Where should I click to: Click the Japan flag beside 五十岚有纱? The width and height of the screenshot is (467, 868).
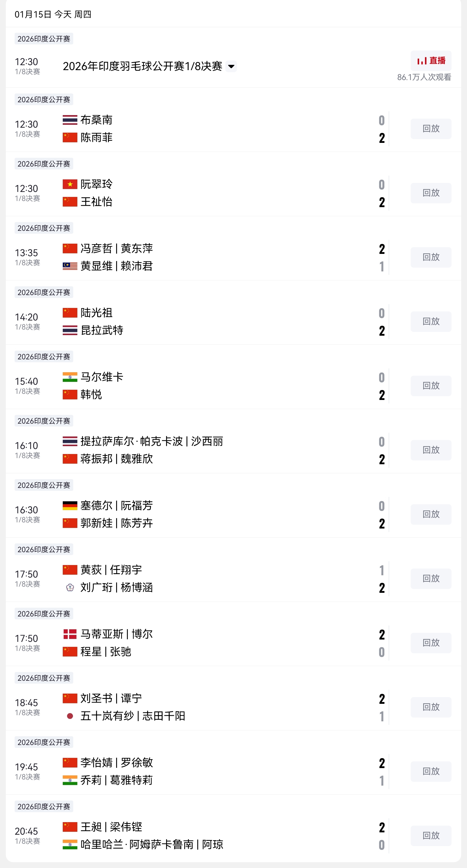[x=70, y=716]
